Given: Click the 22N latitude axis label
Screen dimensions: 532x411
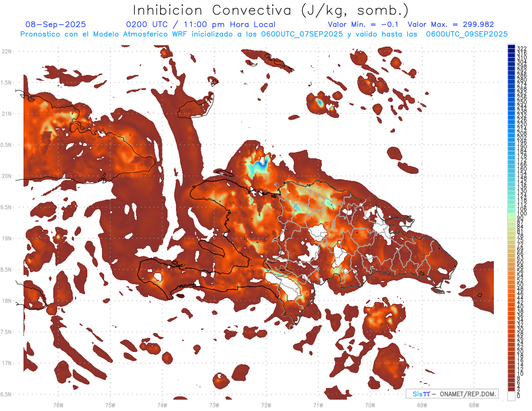Looking at the screenshot, I should [7, 51].
